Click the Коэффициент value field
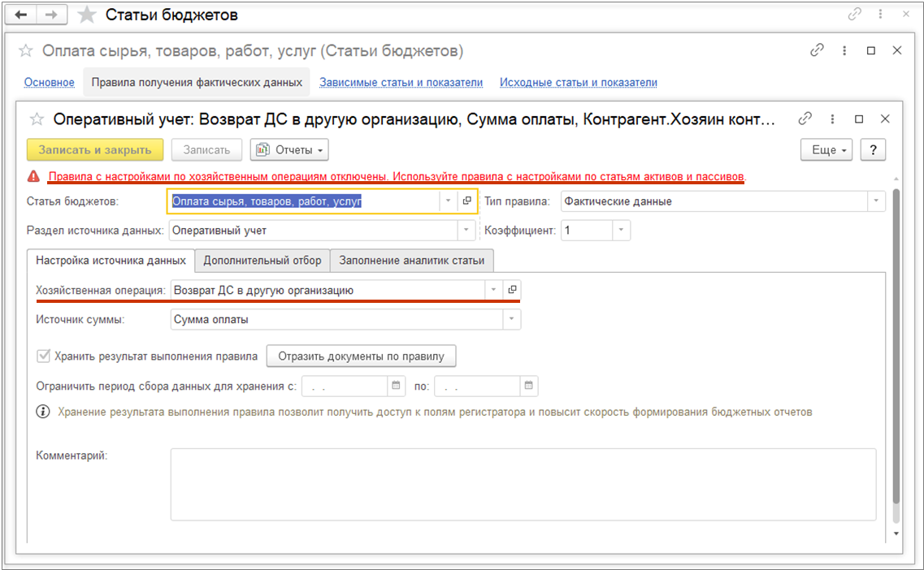Screen dimensions: 924x570 587,231
